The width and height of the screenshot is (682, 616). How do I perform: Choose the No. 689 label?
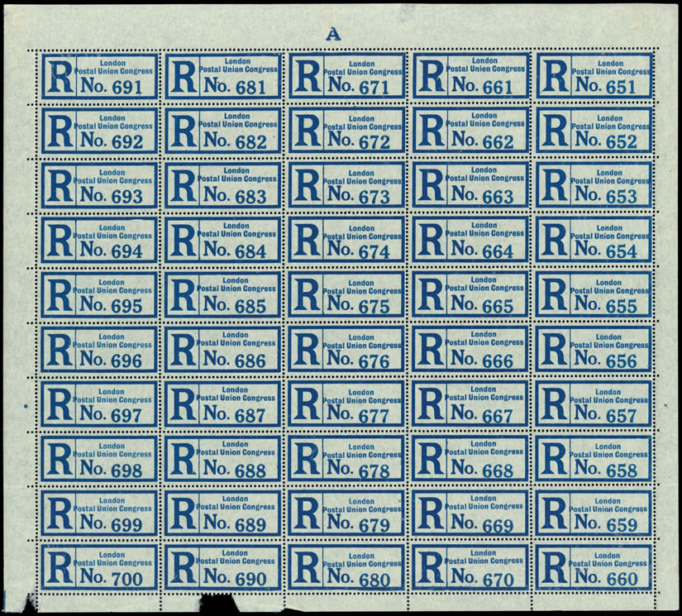click(222, 513)
